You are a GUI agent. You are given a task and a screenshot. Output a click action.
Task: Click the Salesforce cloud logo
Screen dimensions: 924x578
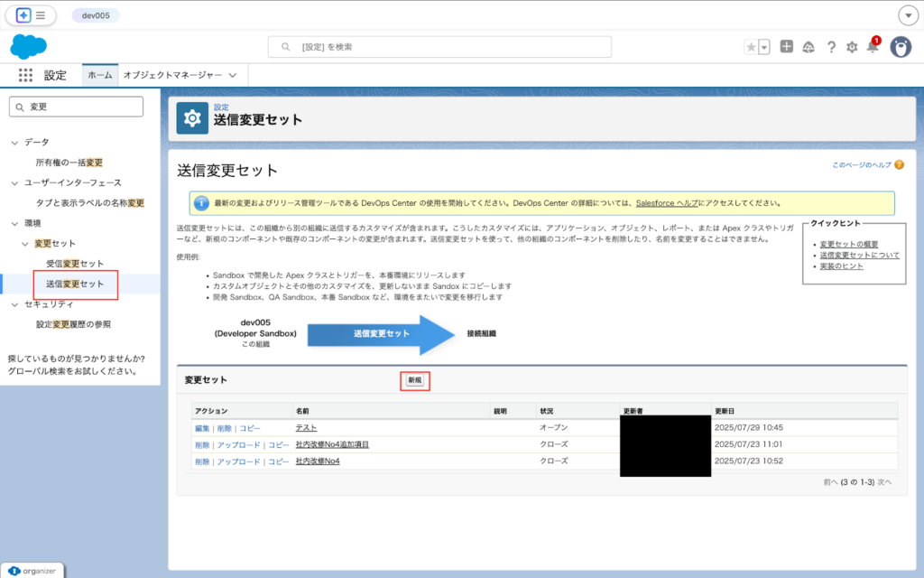(x=28, y=46)
